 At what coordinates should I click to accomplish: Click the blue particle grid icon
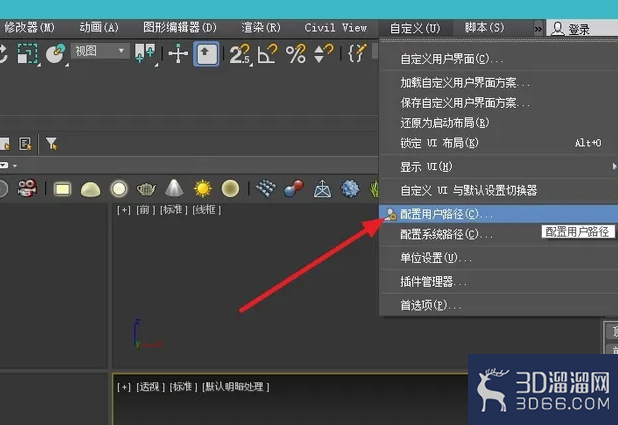(x=266, y=188)
